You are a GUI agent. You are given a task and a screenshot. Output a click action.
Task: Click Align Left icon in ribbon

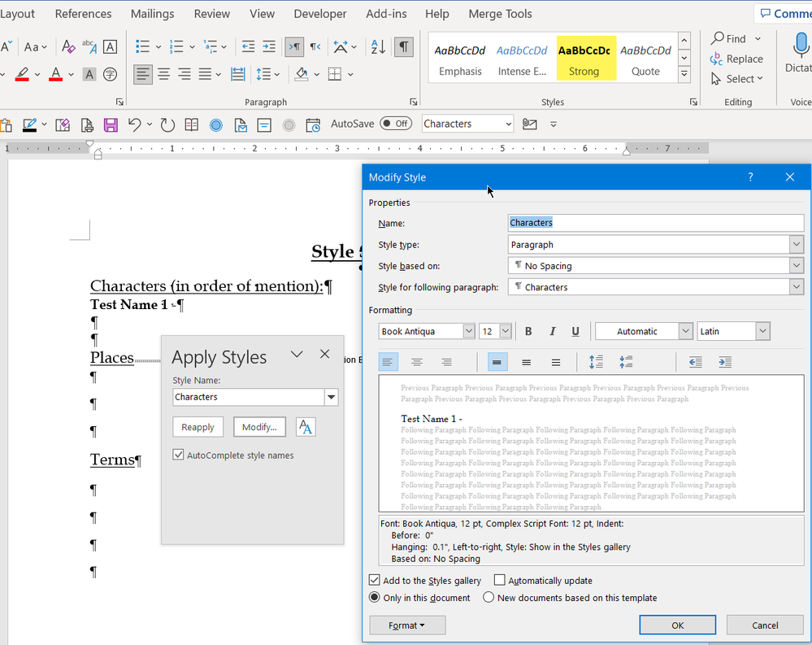pyautogui.click(x=143, y=74)
